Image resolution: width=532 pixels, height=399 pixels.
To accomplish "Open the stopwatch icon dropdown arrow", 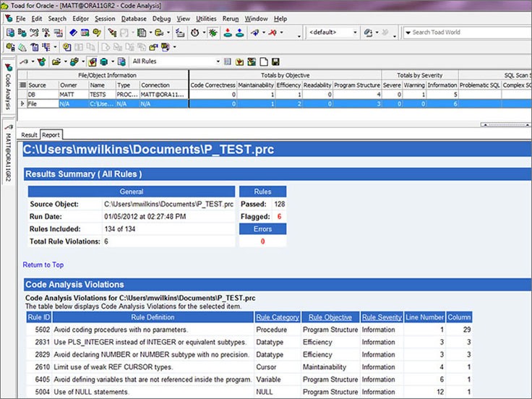I will click(x=204, y=33).
